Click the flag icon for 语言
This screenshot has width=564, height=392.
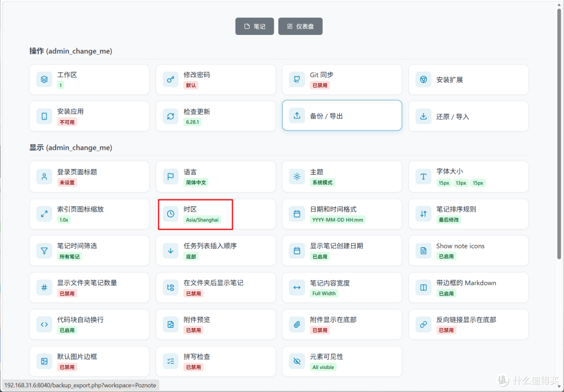170,176
